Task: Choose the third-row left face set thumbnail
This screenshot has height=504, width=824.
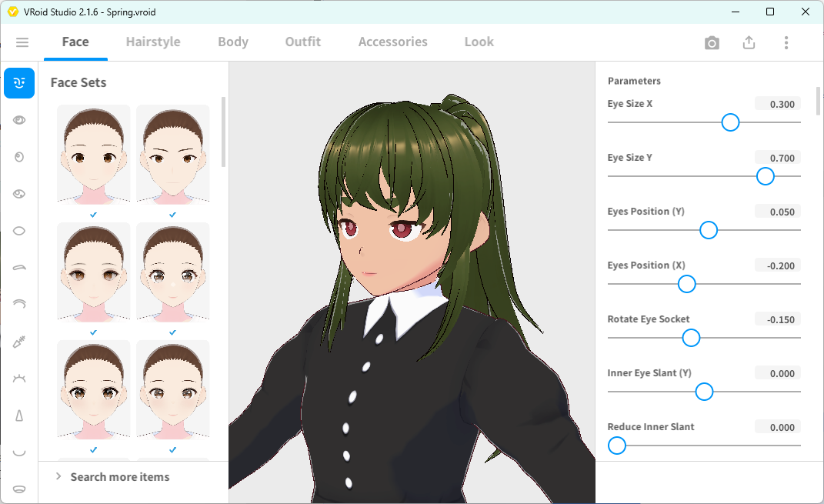Action: tap(94, 389)
